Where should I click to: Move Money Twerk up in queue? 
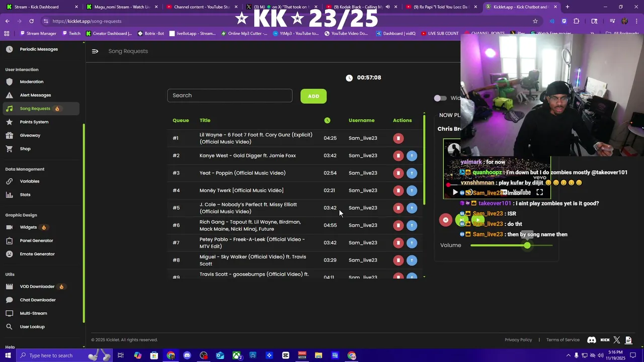point(412,191)
